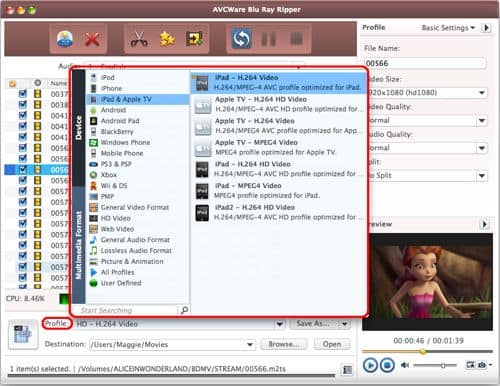The width and height of the screenshot is (500, 386).
Task: Choose iPad - MPEG4 Video profile
Action: (279, 190)
